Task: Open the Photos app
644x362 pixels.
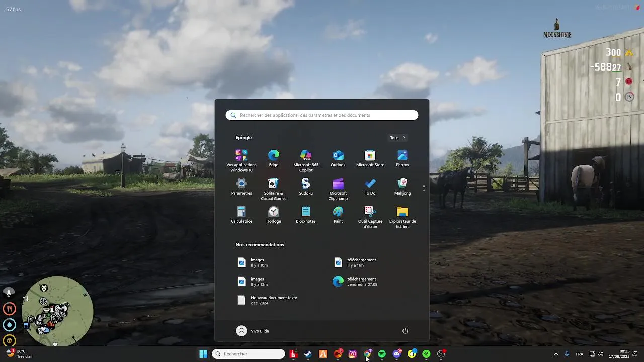Action: click(403, 158)
